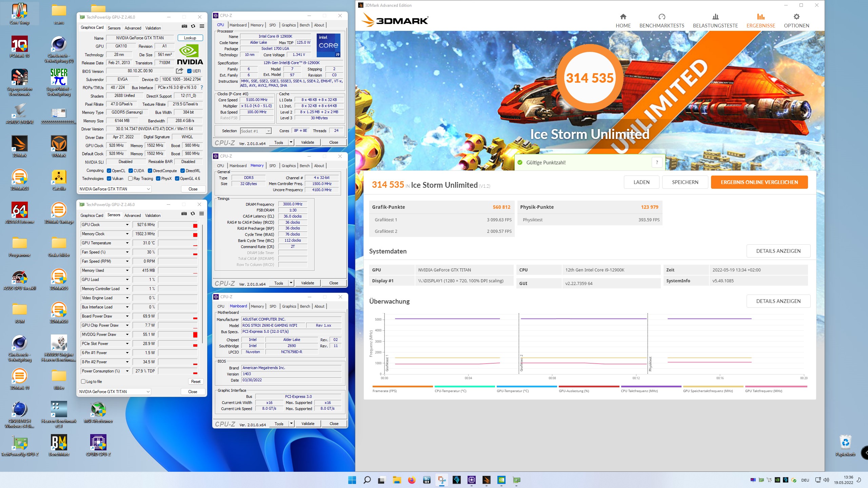Switch to ERGEBNISSE tab in 3DMark
Screen dimensions: 868x488
[x=761, y=21]
